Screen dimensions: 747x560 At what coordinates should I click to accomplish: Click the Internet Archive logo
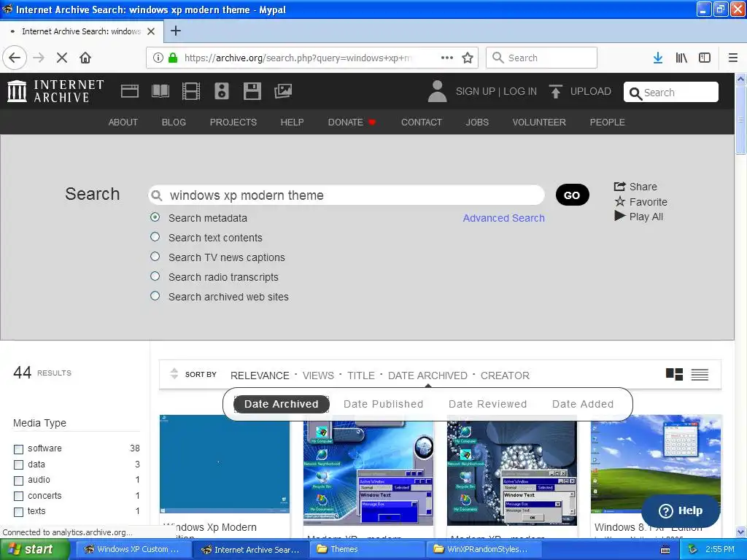click(x=55, y=91)
